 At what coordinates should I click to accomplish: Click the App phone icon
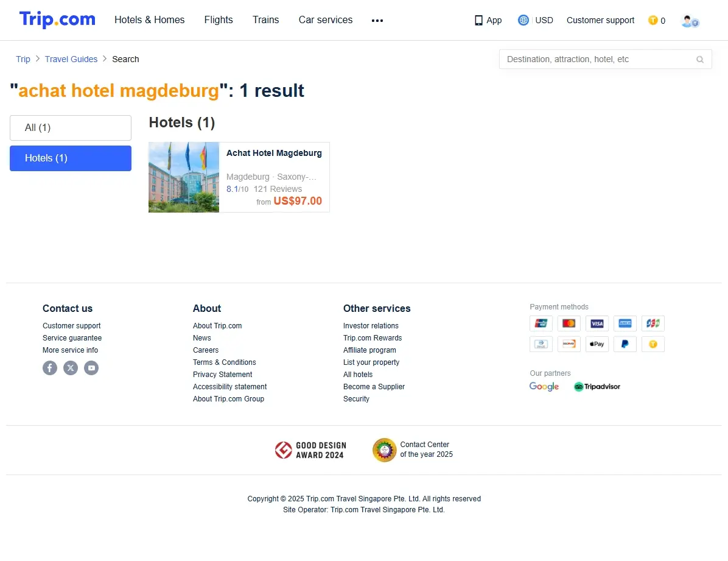[478, 21]
